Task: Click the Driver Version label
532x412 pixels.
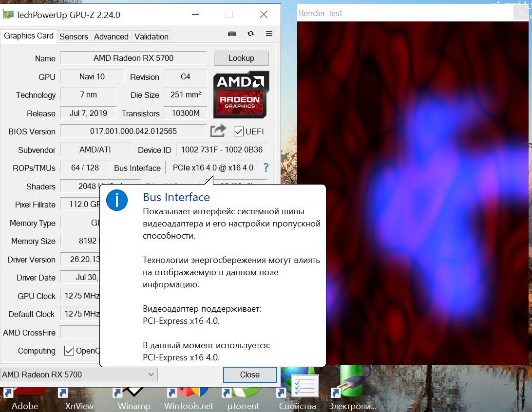Action: pos(31,260)
